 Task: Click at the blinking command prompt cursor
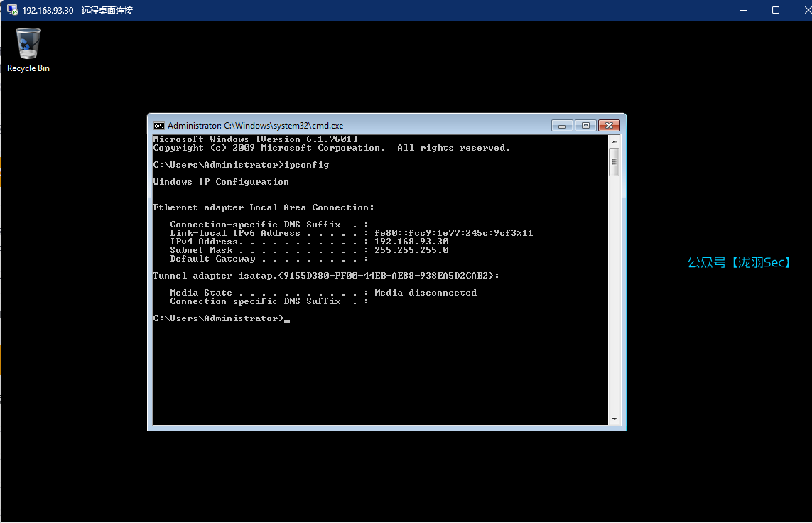pos(287,319)
